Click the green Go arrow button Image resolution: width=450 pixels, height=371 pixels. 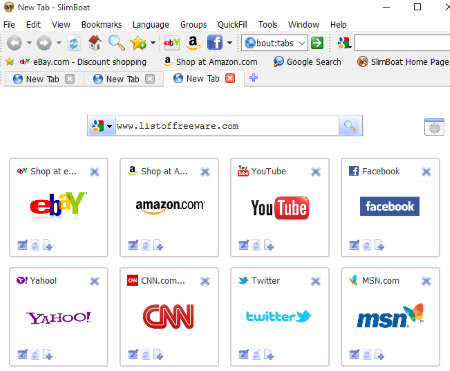coord(317,43)
